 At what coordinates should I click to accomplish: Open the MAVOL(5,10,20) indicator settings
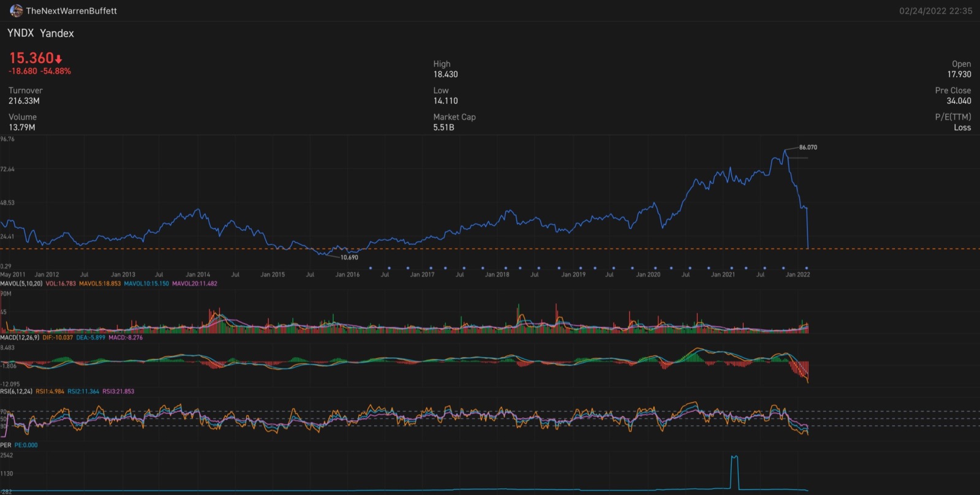(x=21, y=284)
